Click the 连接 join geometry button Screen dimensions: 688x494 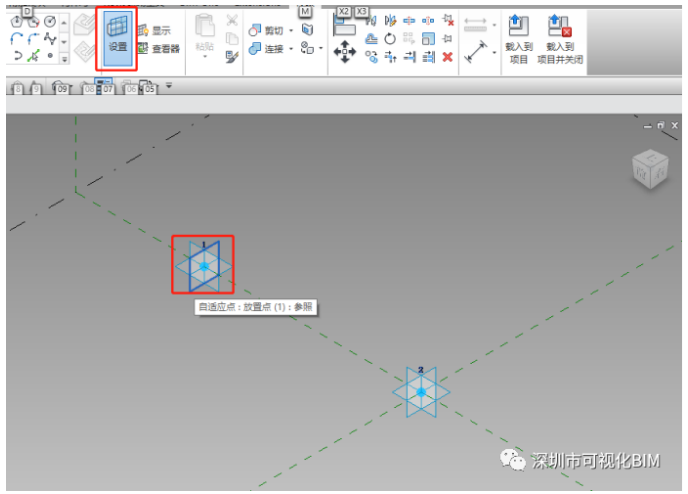click(x=266, y=49)
